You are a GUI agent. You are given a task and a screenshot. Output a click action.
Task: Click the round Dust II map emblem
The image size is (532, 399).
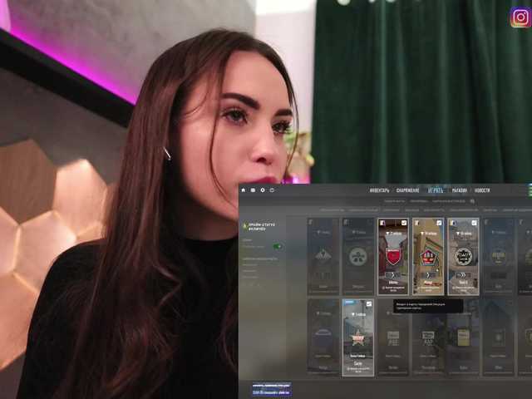(463, 257)
